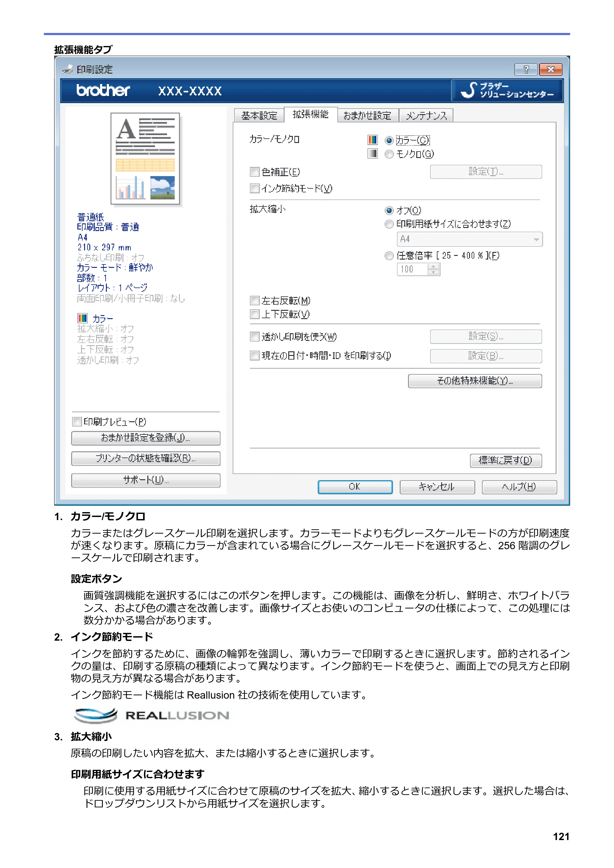
Task: Click the ? help button in title bar
Action: click(x=526, y=69)
